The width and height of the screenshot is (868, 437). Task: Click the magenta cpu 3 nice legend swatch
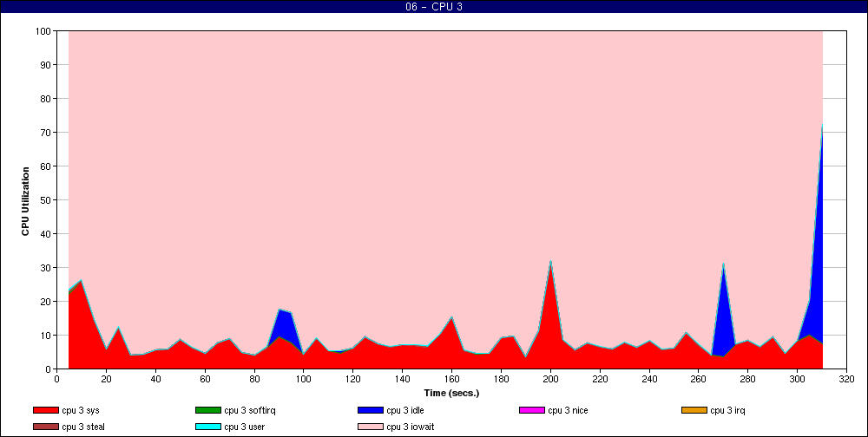click(532, 410)
